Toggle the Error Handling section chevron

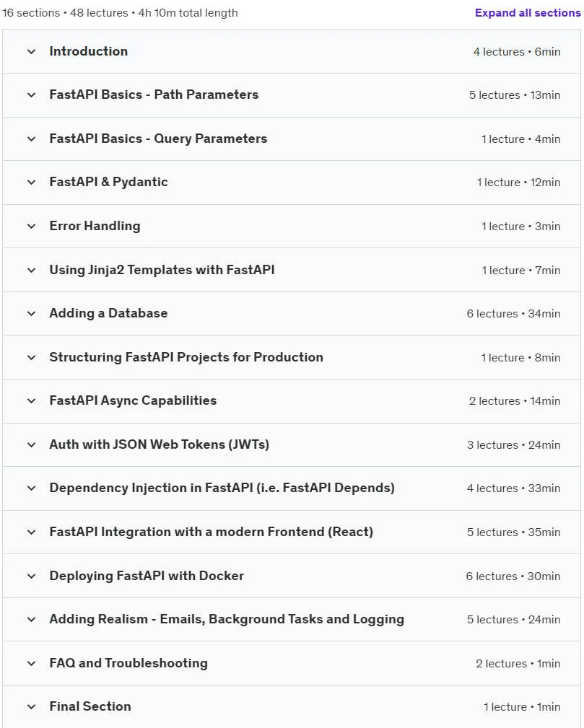point(31,227)
